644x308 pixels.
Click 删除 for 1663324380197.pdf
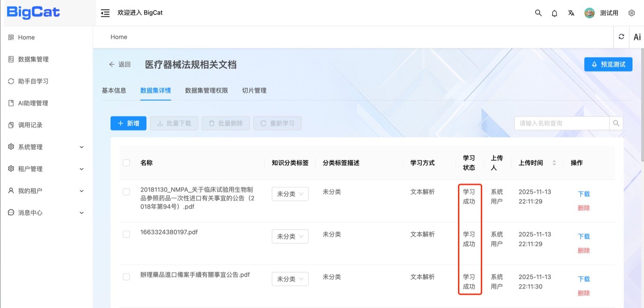coord(584,250)
